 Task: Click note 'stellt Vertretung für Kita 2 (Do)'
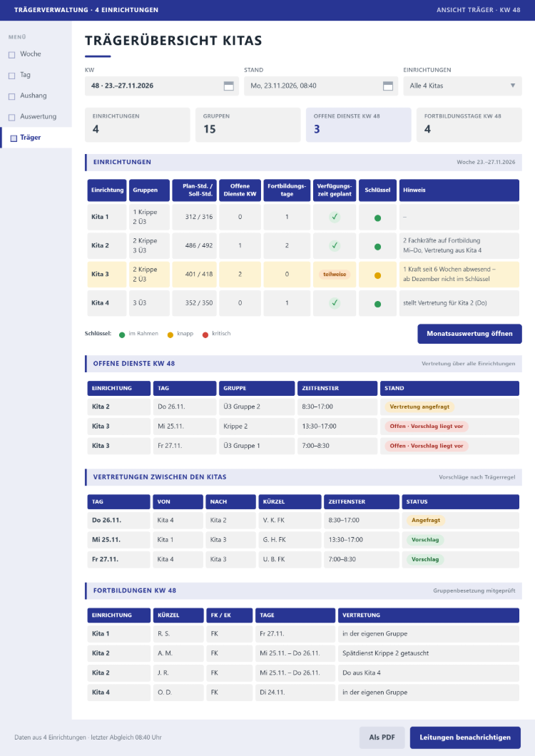[445, 303]
